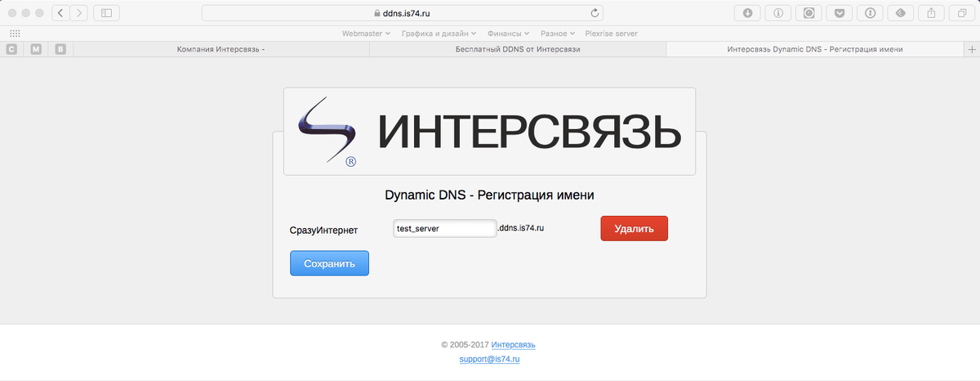Click the ddns.is74.ru address bar

click(x=404, y=13)
